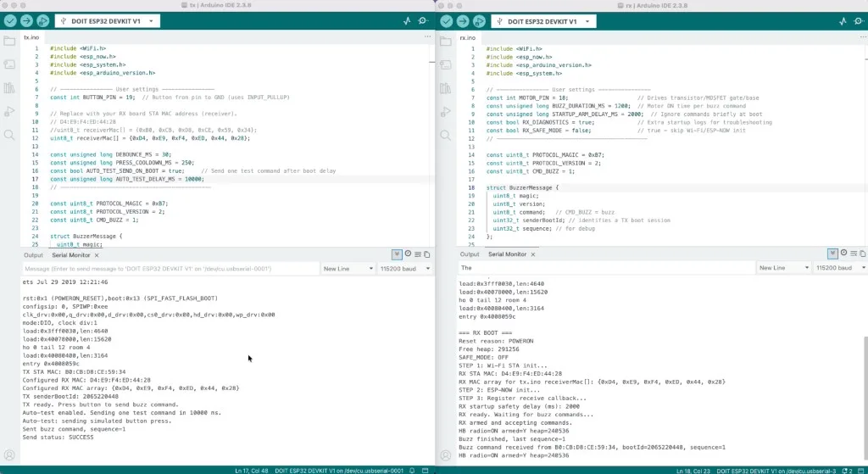Start debugging in tx window toolbar
Image resolution: width=868 pixels, height=474 pixels.
tap(42, 21)
